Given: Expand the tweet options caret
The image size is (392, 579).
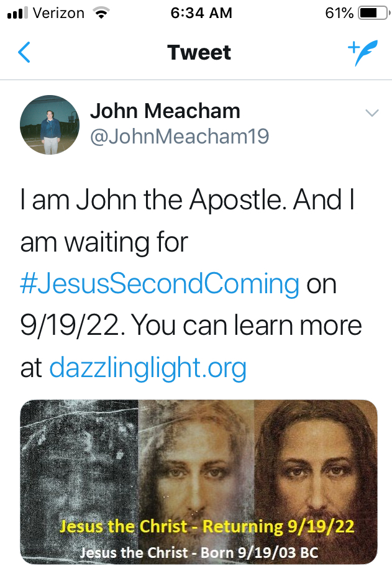Looking at the screenshot, I should click(371, 112).
